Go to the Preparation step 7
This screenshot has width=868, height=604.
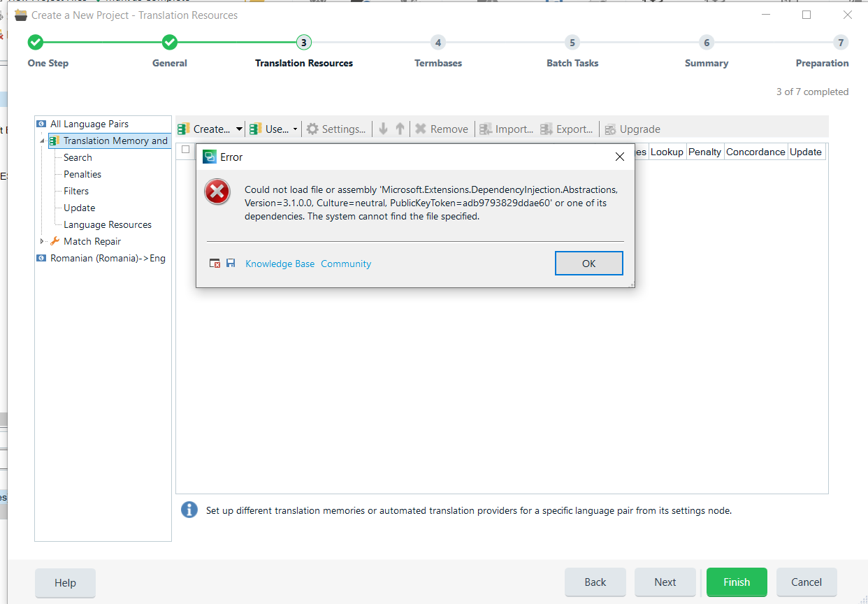point(841,43)
